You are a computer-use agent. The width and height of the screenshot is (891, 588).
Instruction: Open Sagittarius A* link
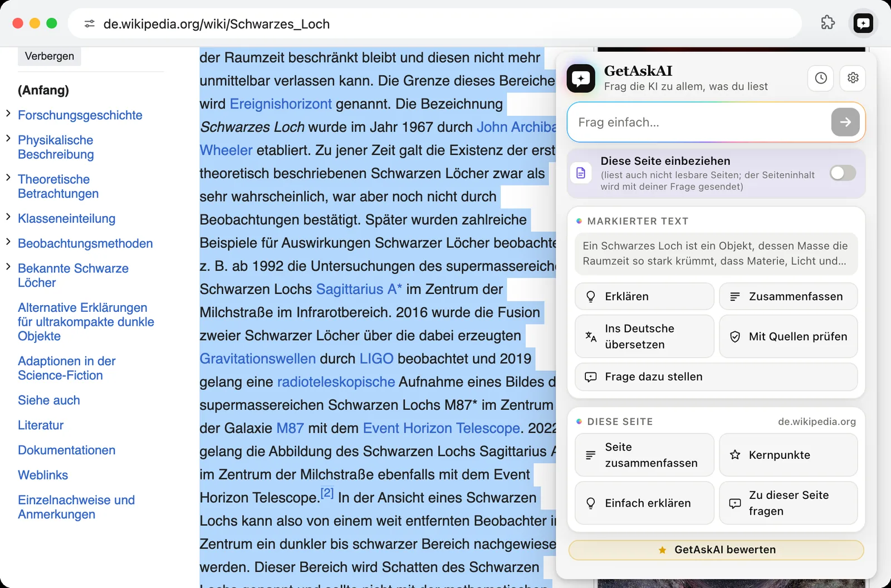[359, 290]
